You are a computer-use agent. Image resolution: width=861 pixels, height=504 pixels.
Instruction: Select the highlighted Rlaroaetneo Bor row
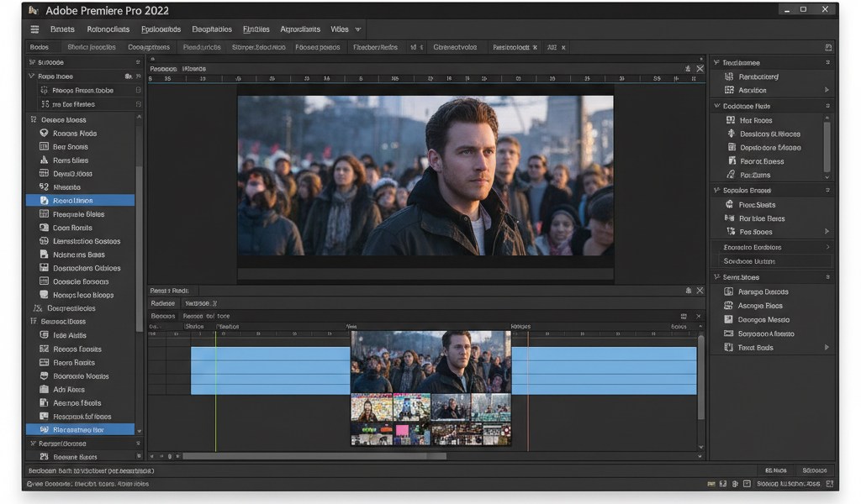[x=80, y=429]
